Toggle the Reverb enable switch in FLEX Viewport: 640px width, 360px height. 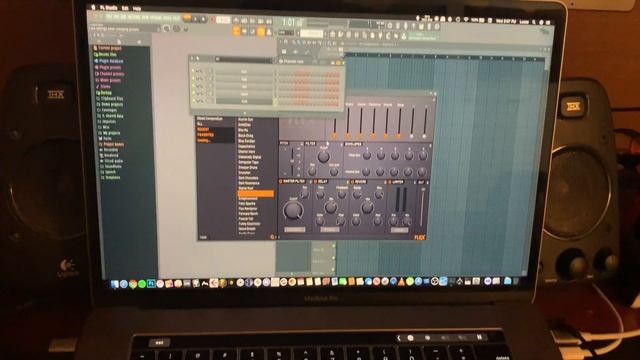click(352, 182)
